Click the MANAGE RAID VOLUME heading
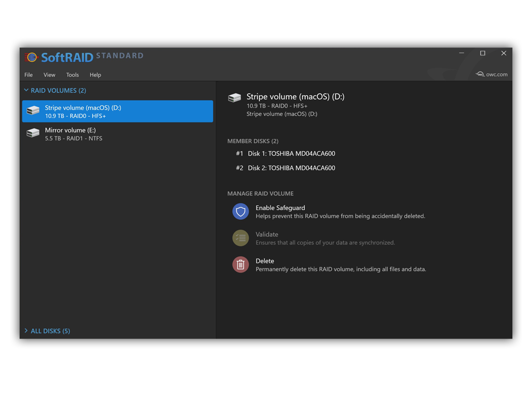The width and height of the screenshot is (532, 410). pos(260,194)
